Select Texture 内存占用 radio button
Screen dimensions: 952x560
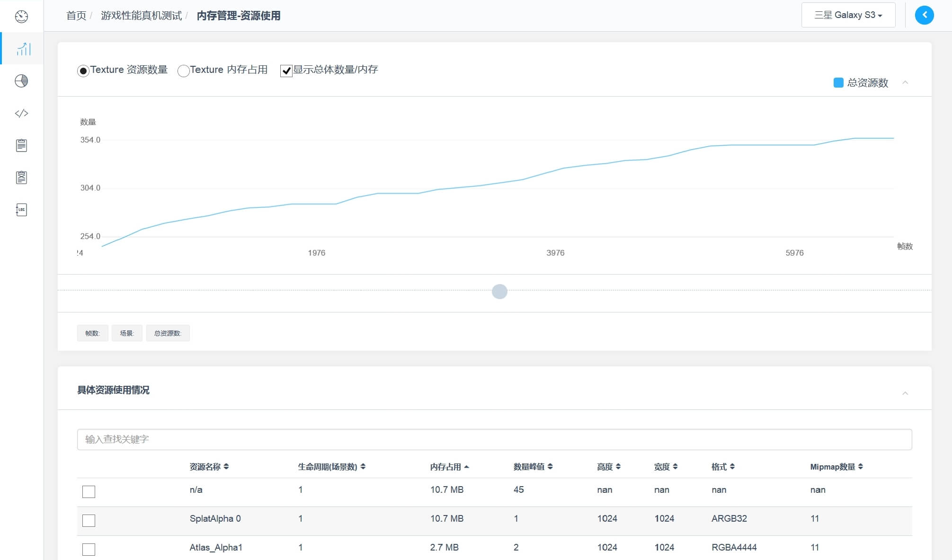point(183,71)
